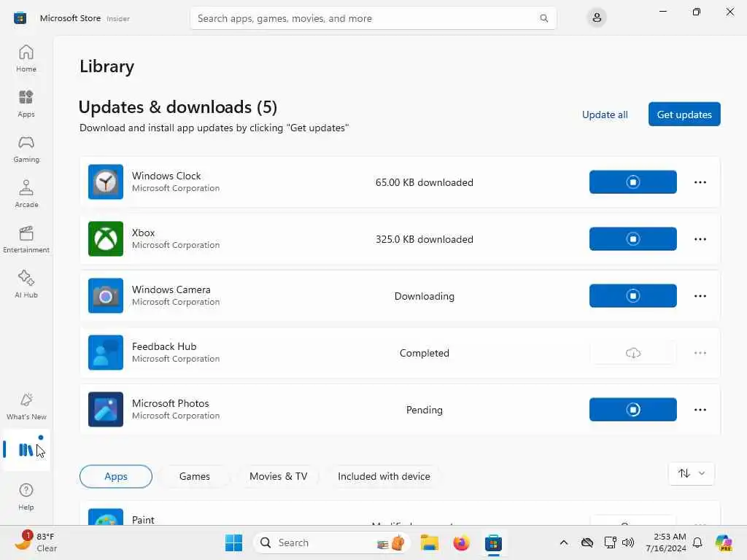Open the user profile account icon
The height and width of the screenshot is (560, 747).
pos(597,18)
